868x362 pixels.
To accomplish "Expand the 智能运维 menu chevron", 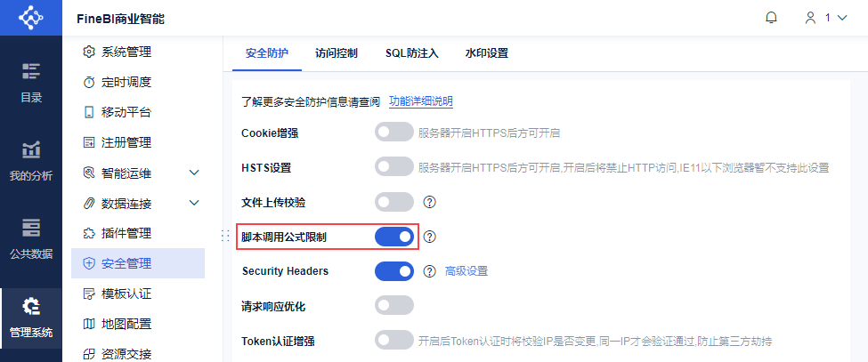I will (x=194, y=173).
